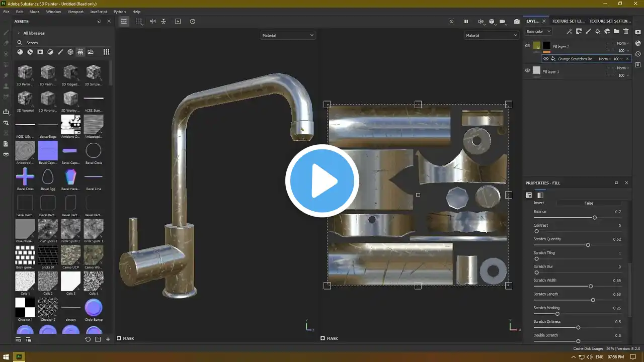Add a folder in Layers panel
This screenshot has height=362, width=644.
point(616,31)
